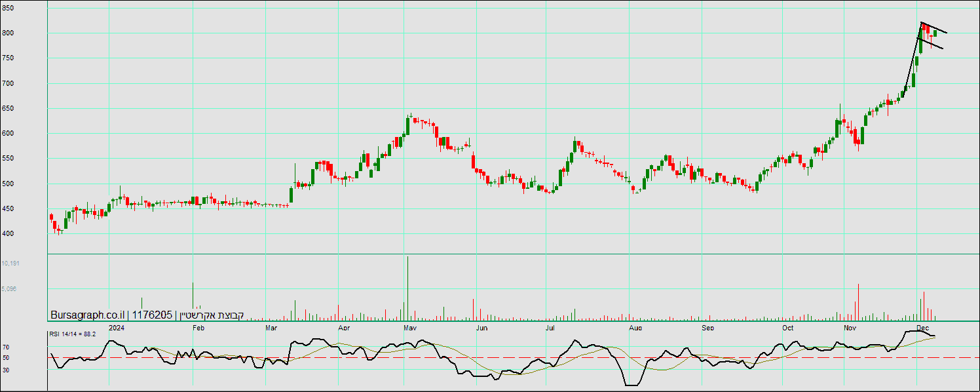Click the Dec month label

(923, 327)
